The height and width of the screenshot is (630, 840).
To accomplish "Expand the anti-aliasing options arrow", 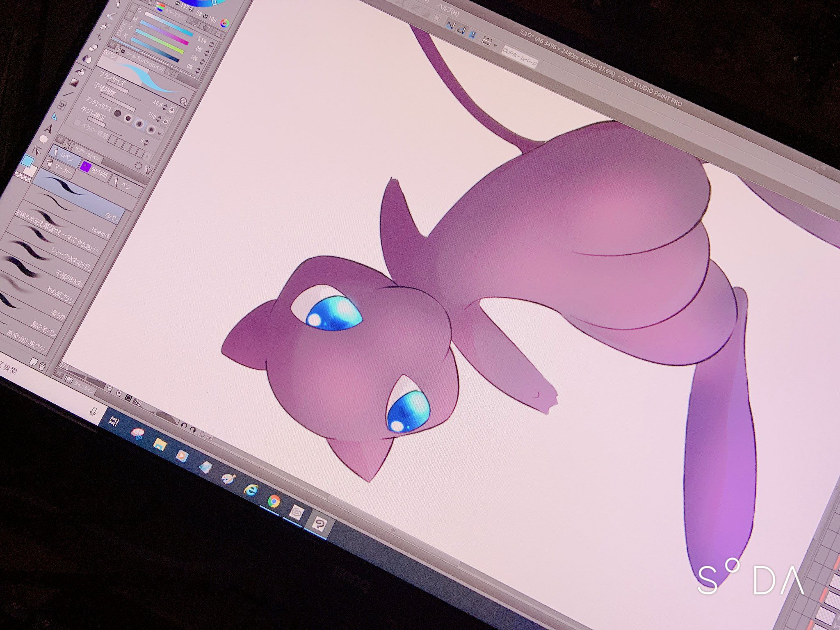I will [x=160, y=134].
